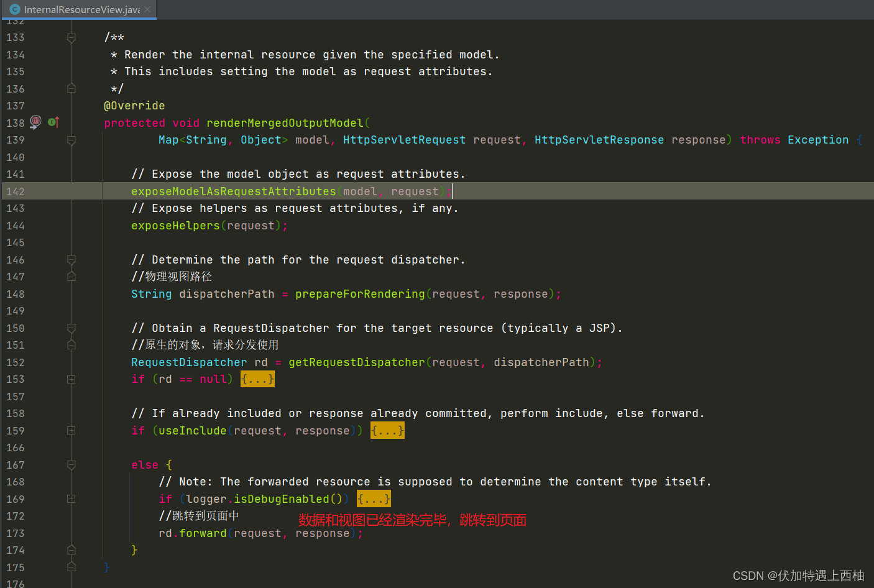
Task: Collapse the comment fold at line 150
Action: click(71, 328)
